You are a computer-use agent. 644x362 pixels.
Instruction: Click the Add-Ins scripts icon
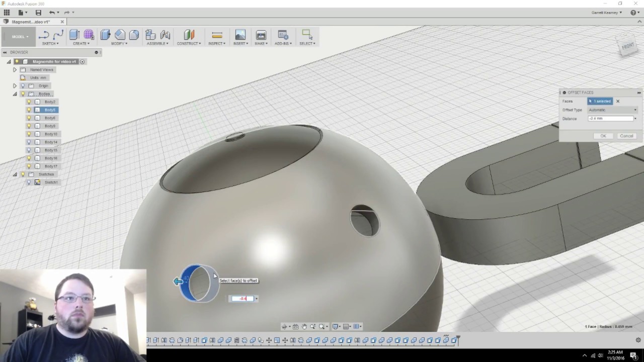(x=283, y=35)
